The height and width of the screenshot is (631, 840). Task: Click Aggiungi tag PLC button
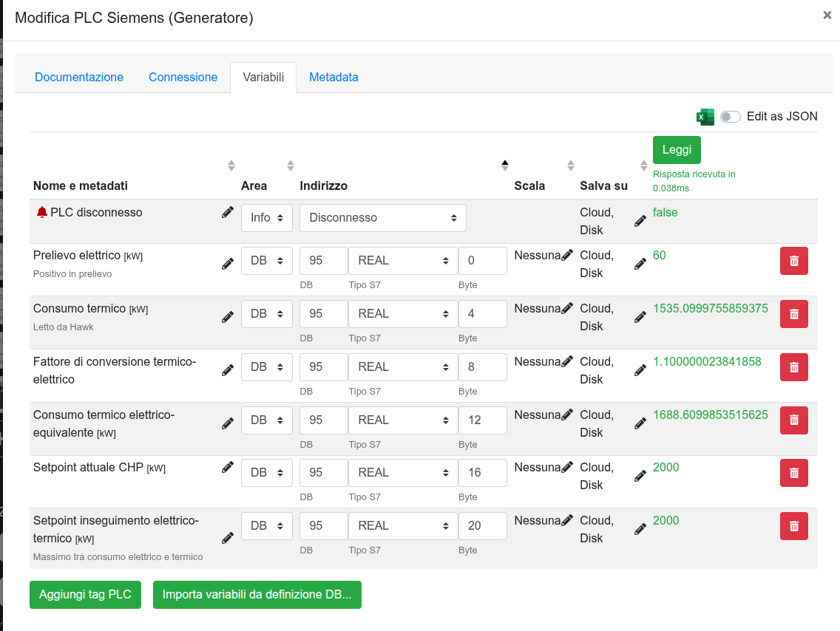coord(85,595)
